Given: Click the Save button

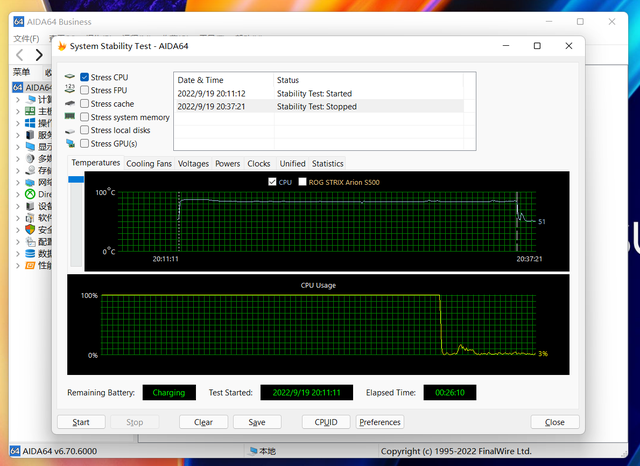Looking at the screenshot, I should point(257,422).
